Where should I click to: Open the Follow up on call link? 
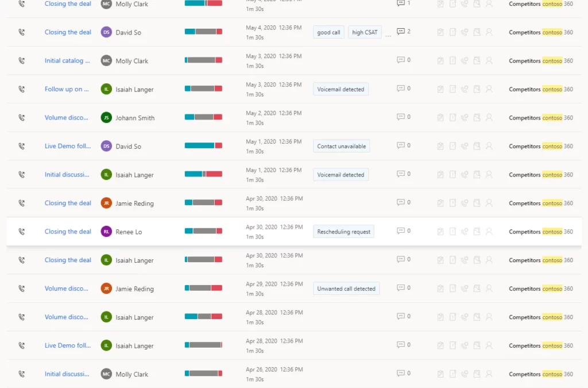click(x=67, y=89)
